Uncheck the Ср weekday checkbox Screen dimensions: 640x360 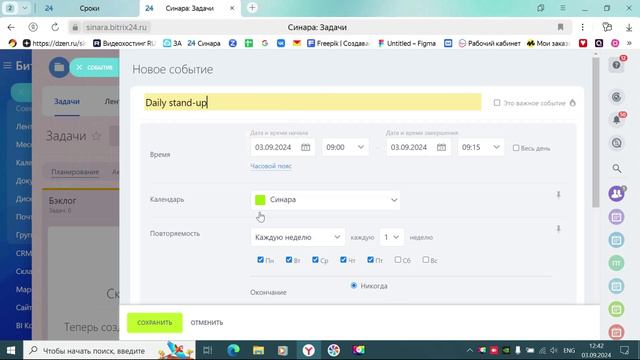315,260
